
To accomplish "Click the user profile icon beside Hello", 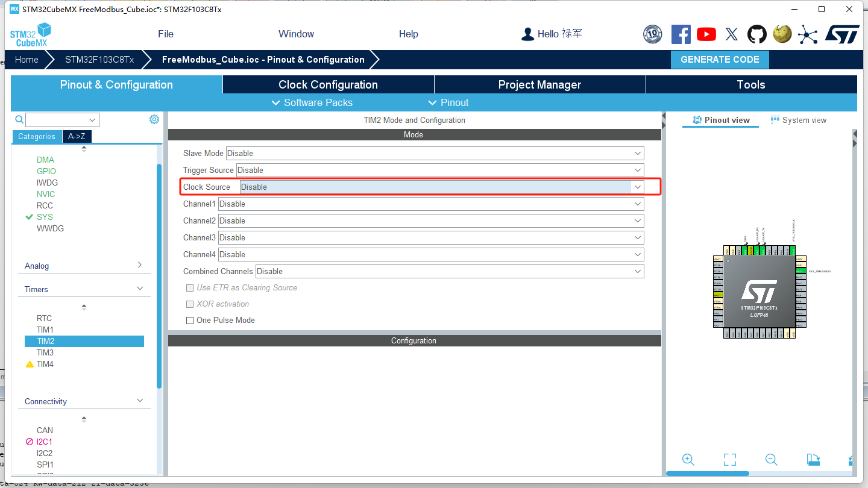I will 528,34.
